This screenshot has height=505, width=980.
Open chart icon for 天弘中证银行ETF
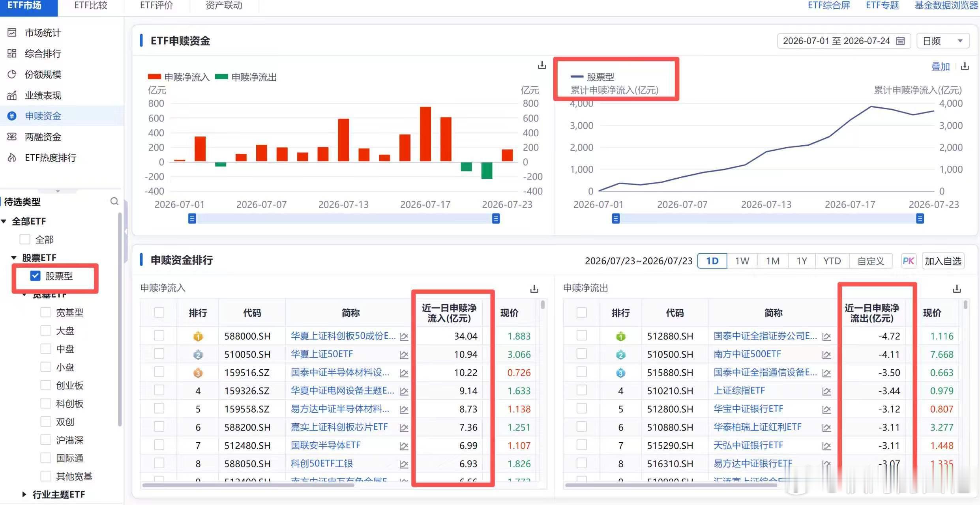point(826,446)
